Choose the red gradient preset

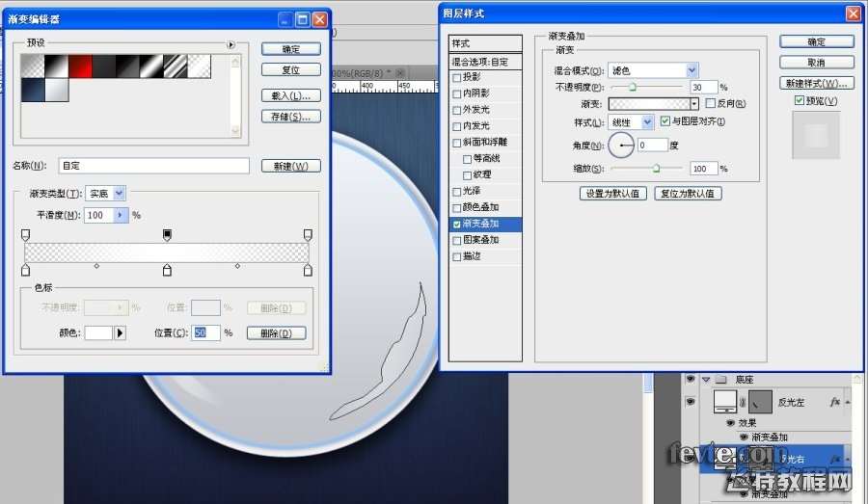point(80,66)
